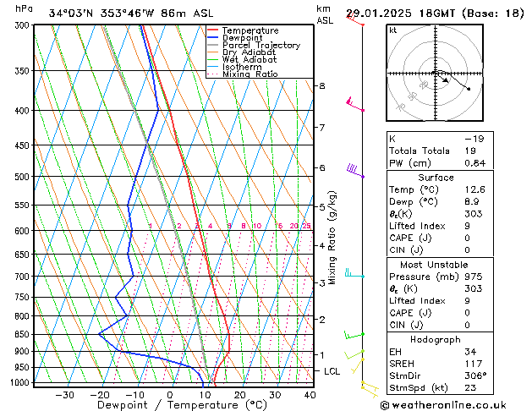
Task: Click the hodograph trace end dot
Action: (469, 89)
